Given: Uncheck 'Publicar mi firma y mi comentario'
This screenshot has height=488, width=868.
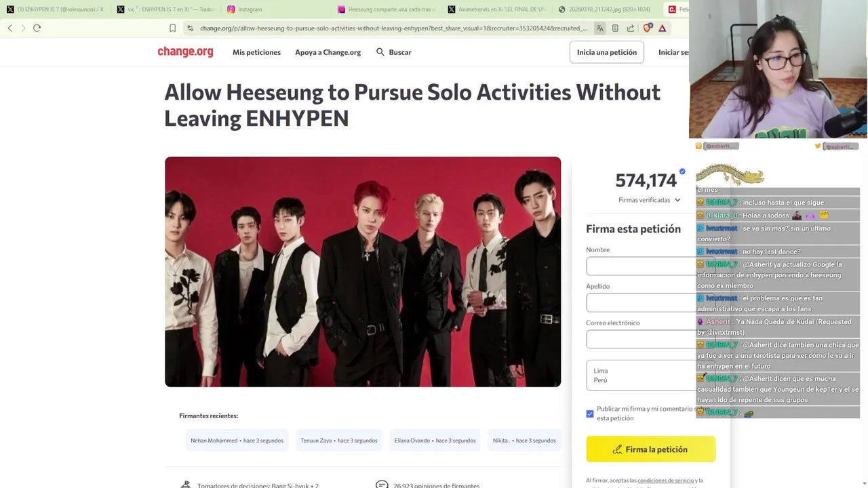Looking at the screenshot, I should pyautogui.click(x=590, y=413).
